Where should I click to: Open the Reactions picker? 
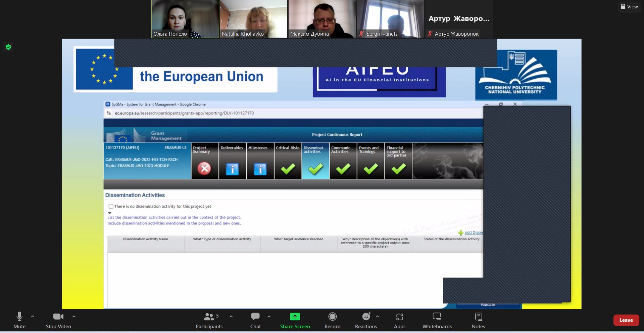point(366,320)
